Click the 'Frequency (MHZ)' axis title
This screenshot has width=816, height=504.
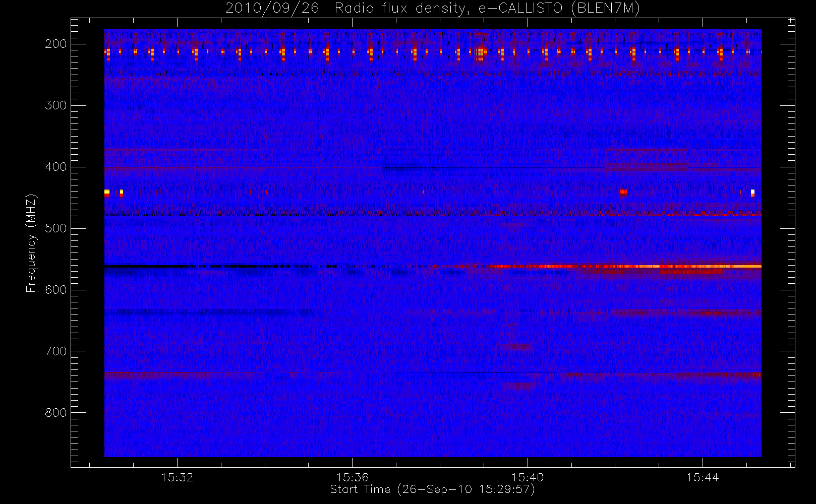tap(31, 243)
